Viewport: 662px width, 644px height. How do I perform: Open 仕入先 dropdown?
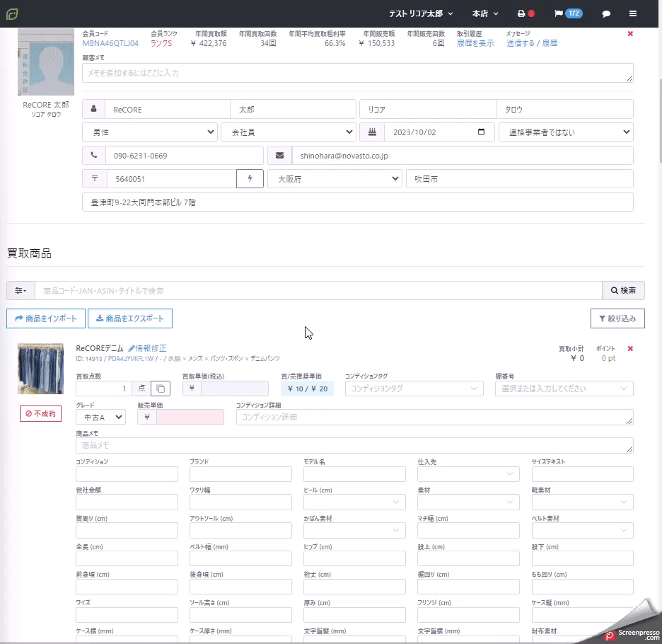tap(468, 473)
